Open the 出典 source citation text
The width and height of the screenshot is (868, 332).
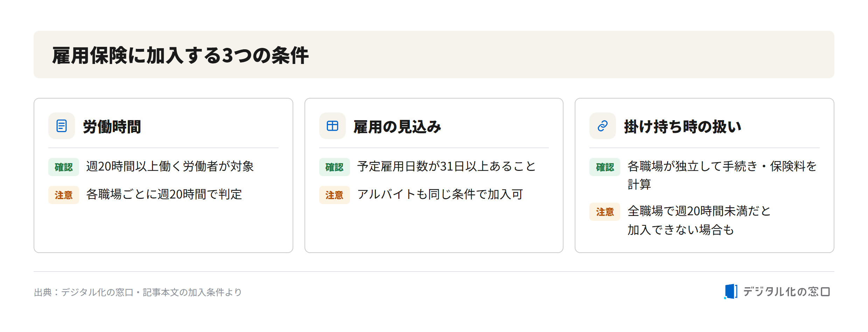[x=138, y=292]
